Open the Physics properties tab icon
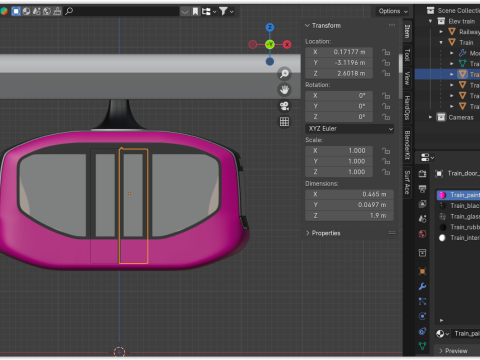 (422, 316)
